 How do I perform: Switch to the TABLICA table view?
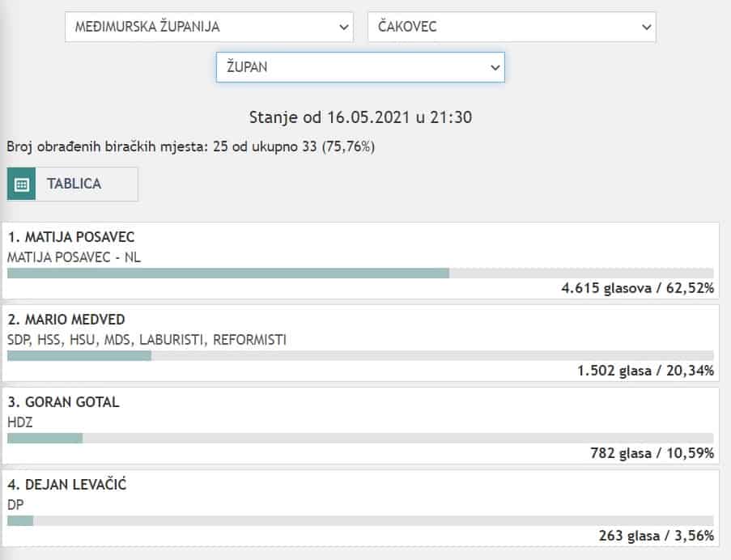tap(74, 185)
